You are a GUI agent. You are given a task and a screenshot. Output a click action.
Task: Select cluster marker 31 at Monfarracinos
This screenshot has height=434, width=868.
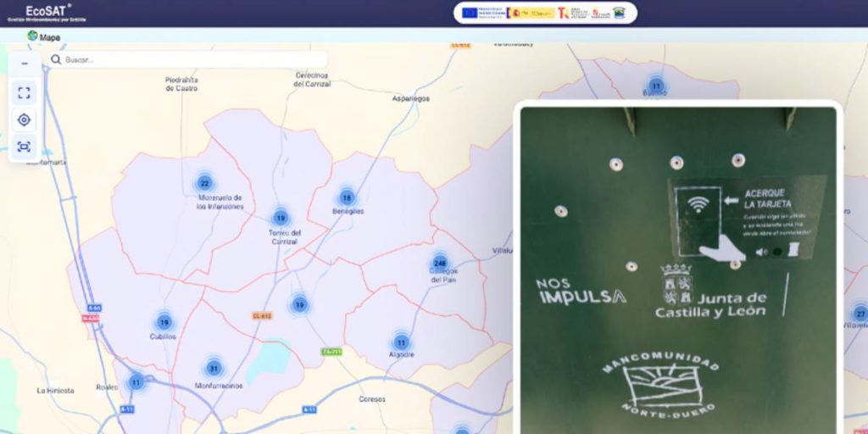click(x=214, y=368)
